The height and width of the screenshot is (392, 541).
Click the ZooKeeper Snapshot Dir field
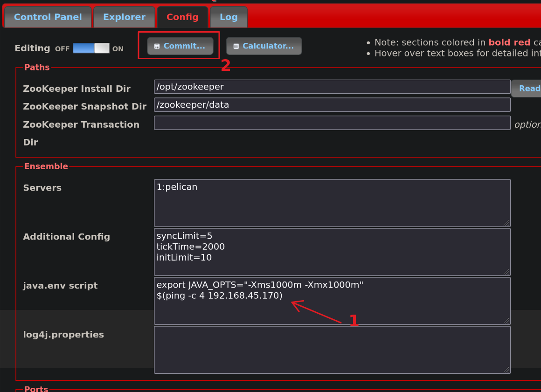[x=332, y=105]
